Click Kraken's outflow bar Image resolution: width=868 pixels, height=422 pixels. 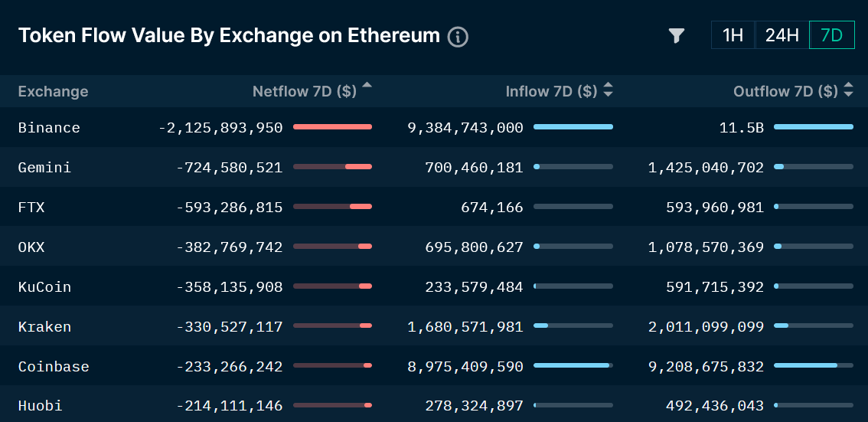[813, 326]
